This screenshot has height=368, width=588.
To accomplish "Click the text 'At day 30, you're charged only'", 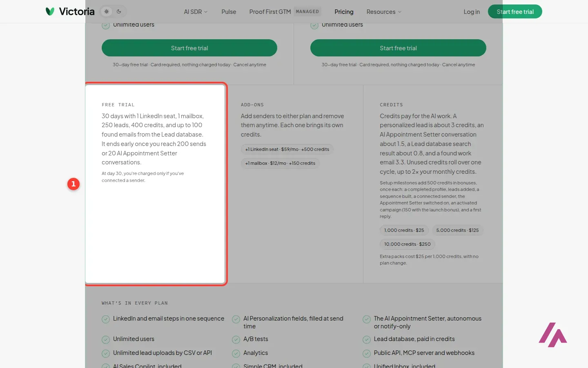I will click(143, 177).
